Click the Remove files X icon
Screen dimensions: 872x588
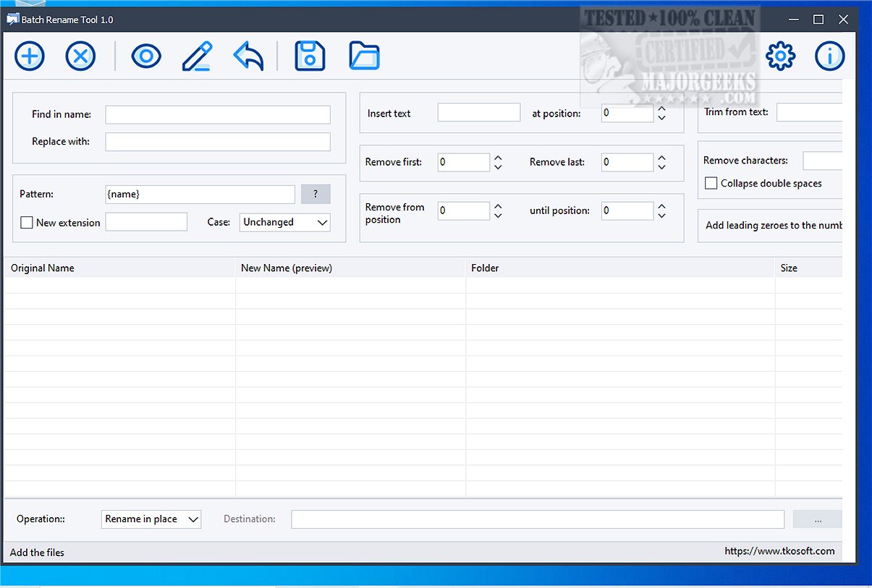[80, 56]
